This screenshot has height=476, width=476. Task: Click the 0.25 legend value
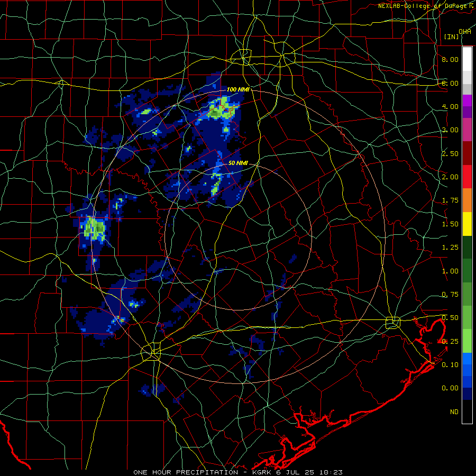pos(450,342)
